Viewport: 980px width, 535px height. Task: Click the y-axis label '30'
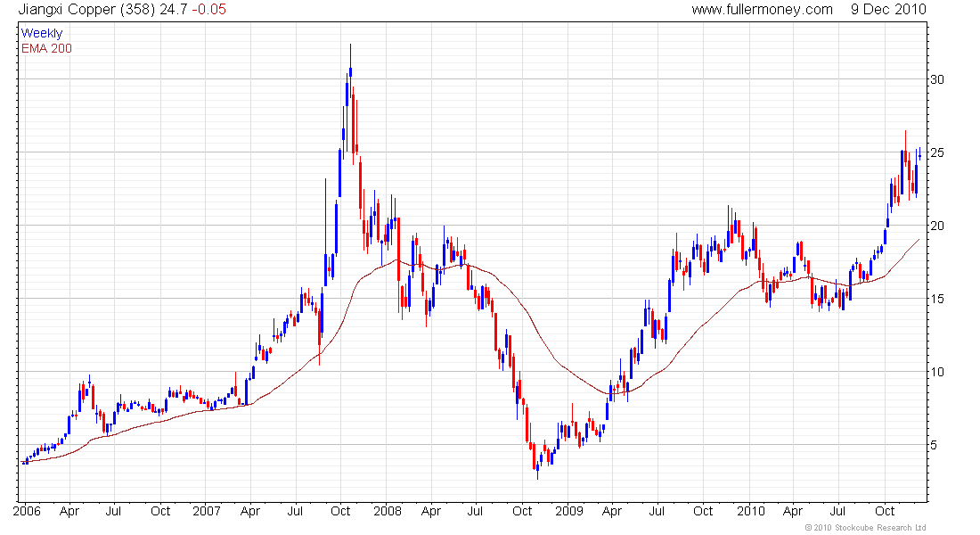[x=937, y=79]
